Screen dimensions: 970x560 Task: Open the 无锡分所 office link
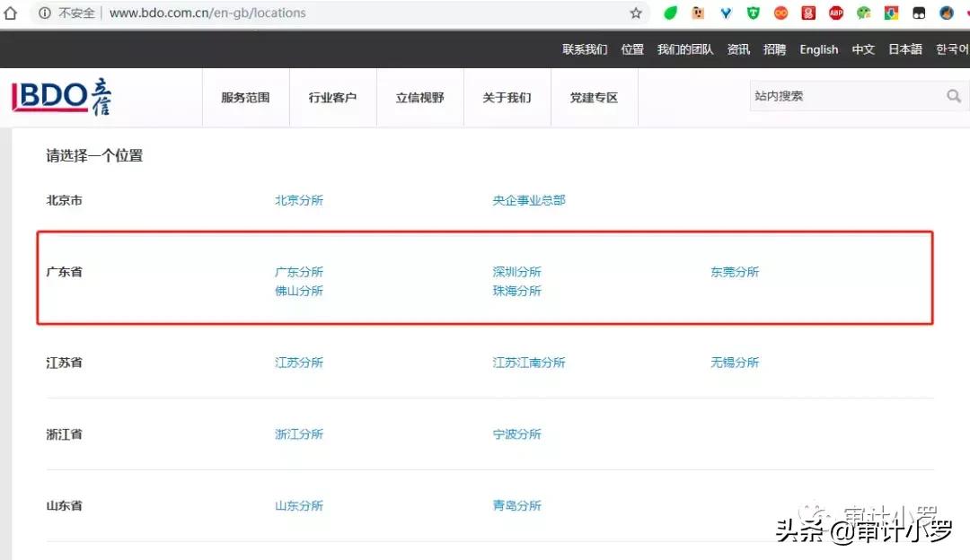pyautogui.click(x=735, y=362)
